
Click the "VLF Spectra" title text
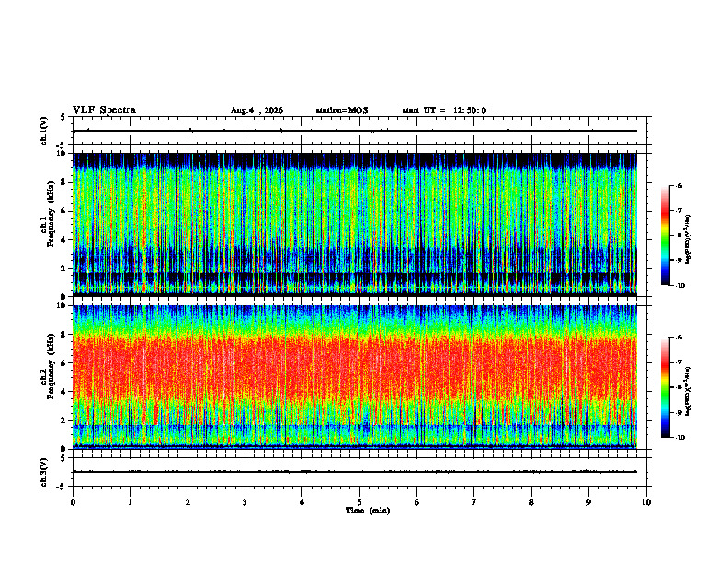[104, 110]
